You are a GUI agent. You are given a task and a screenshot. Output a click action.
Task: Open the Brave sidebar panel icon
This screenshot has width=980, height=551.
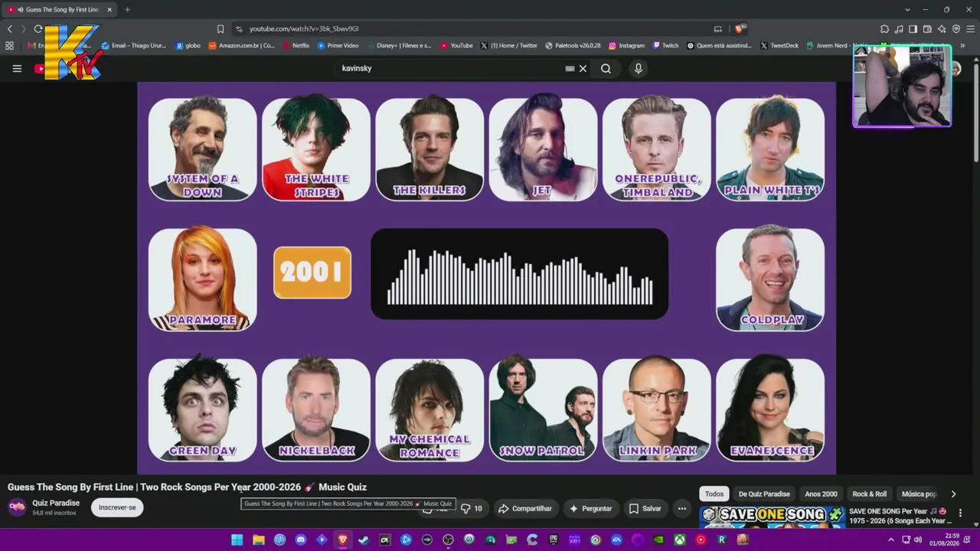click(x=913, y=29)
